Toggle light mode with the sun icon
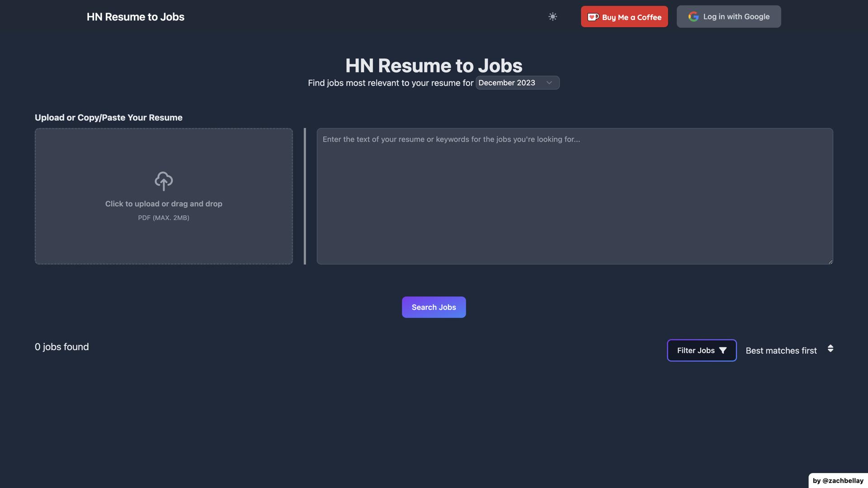868x488 pixels. (x=552, y=16)
